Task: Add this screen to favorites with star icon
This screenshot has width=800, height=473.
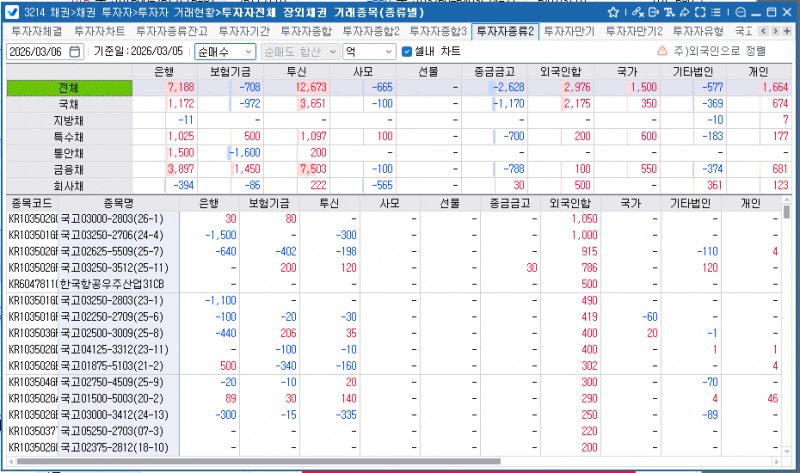Action: 613,12
